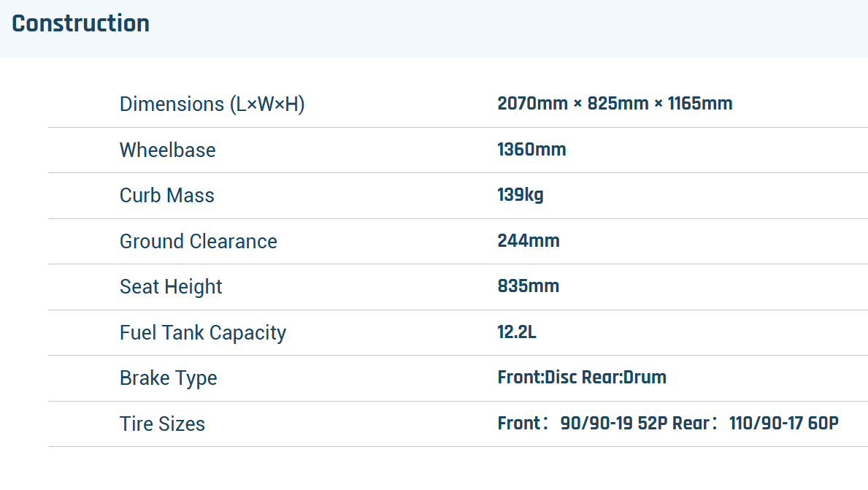868x490 pixels.
Task: Select the 1360mm wheelbase value
Action: click(x=531, y=150)
